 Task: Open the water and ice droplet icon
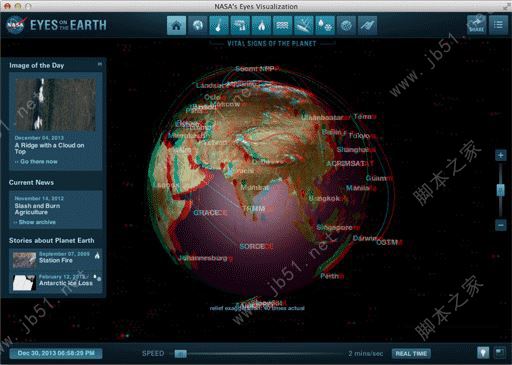point(325,25)
